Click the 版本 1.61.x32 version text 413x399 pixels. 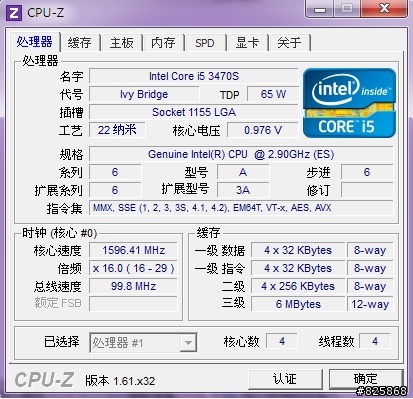[x=120, y=380]
